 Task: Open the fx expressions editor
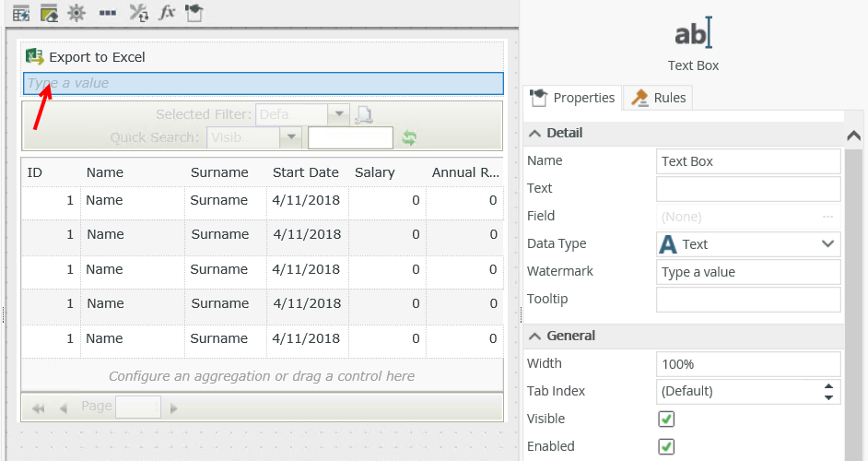(167, 13)
